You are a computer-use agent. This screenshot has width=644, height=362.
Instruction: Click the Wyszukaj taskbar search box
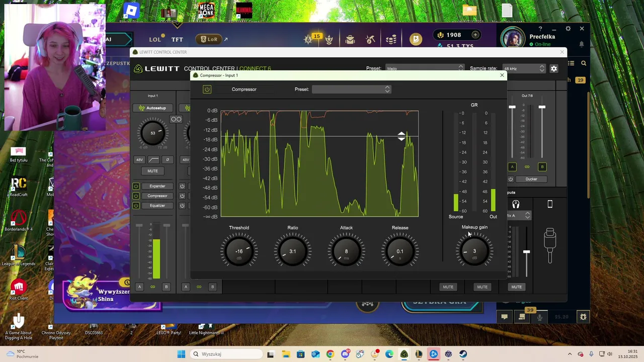point(226,354)
